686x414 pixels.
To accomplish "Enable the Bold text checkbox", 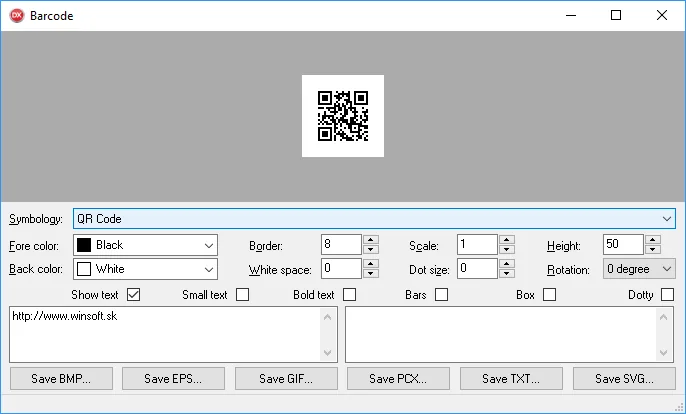I will coord(349,295).
